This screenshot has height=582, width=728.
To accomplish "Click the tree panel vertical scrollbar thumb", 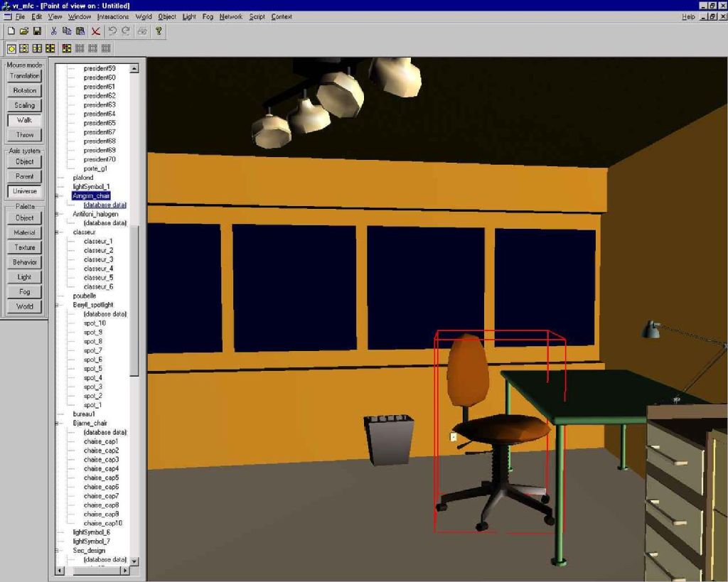I will [134, 298].
